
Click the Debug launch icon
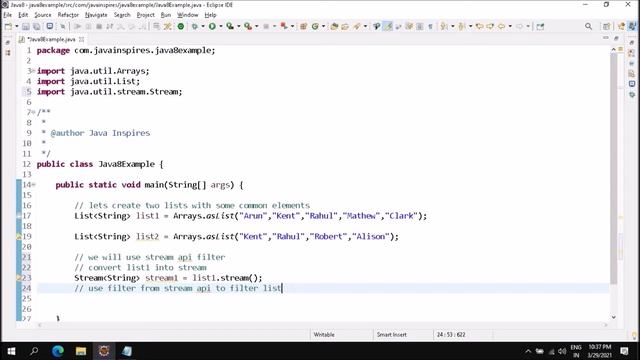195,27
